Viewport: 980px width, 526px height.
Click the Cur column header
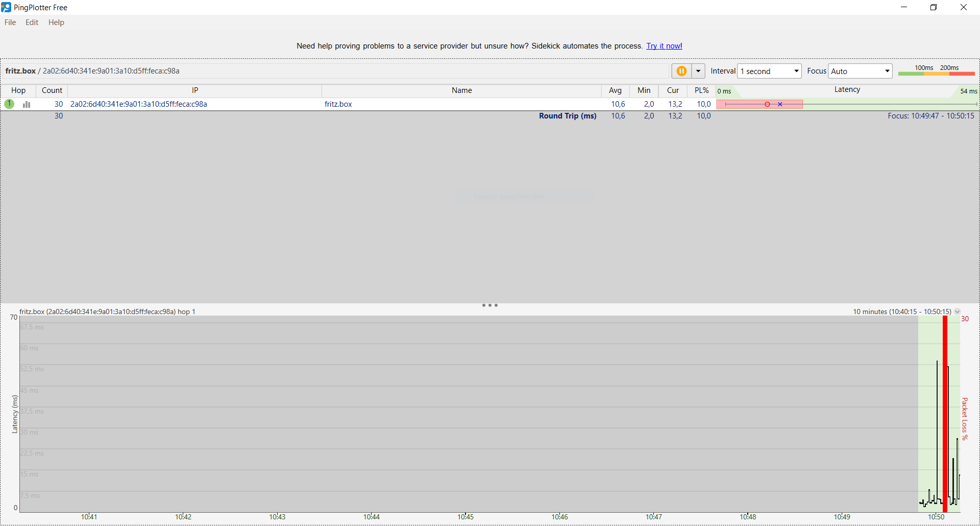pyautogui.click(x=673, y=90)
